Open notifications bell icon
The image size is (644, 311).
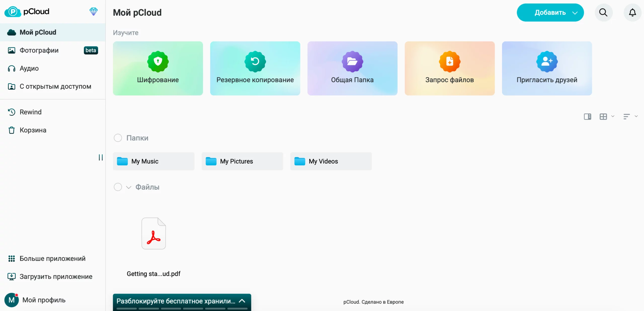point(632,12)
